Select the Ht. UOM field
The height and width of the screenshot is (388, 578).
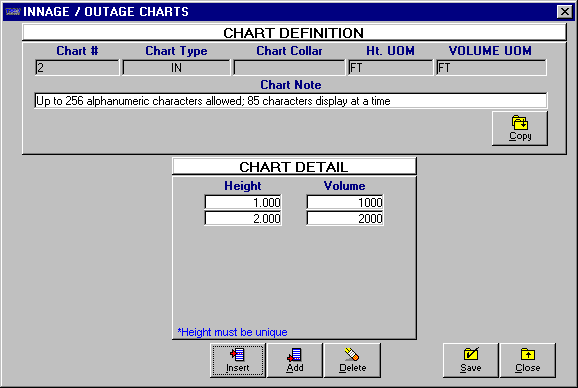coord(390,68)
